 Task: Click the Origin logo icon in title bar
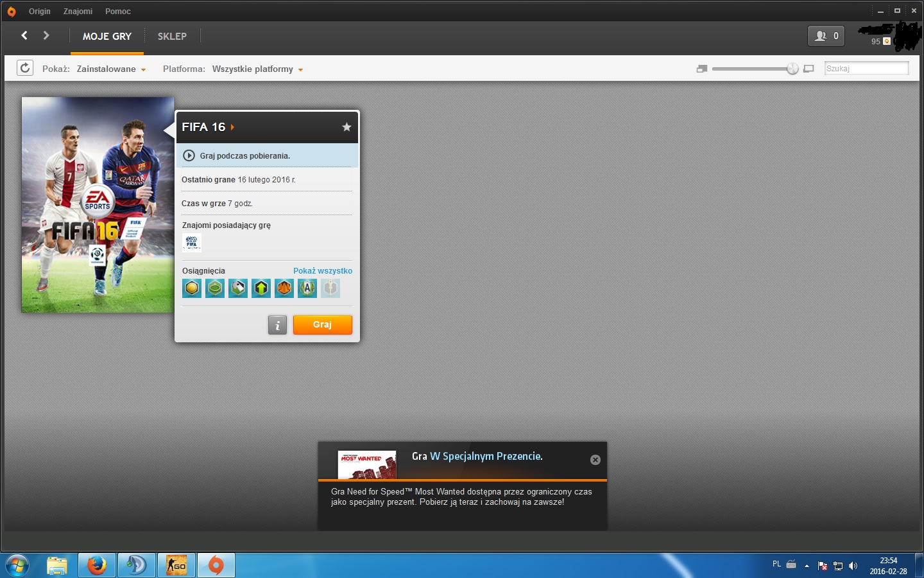[12, 12]
